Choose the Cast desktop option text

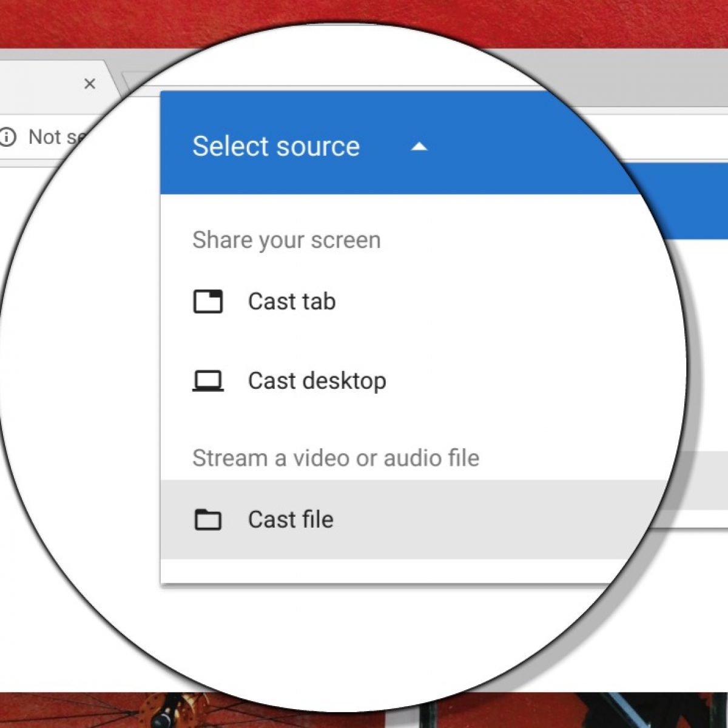click(317, 381)
